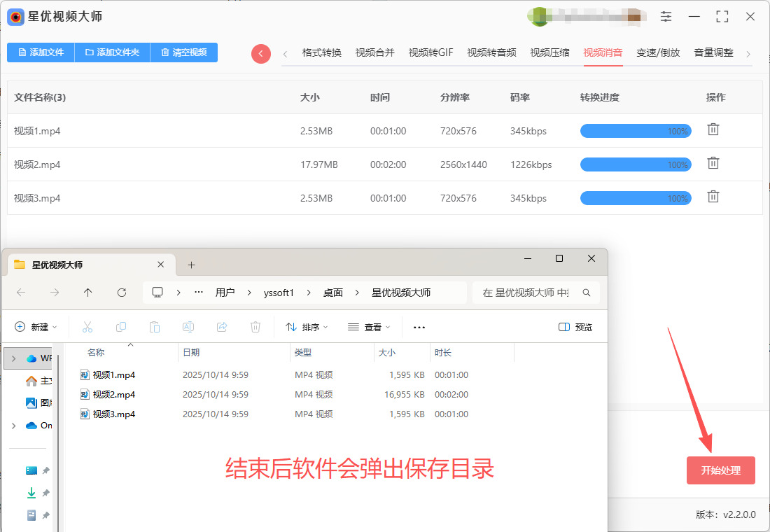
Task: Open the 查看 view dropdown
Action: pyautogui.click(x=369, y=327)
